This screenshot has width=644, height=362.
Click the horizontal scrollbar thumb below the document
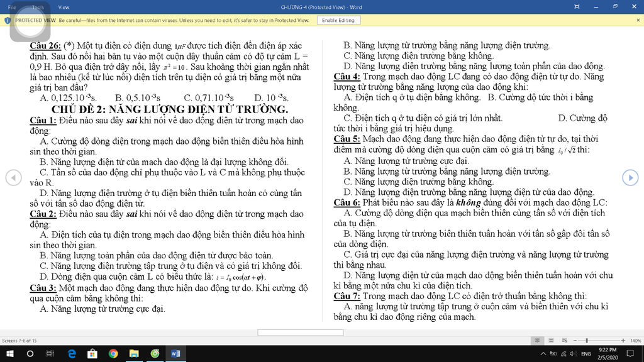[x=301, y=332]
